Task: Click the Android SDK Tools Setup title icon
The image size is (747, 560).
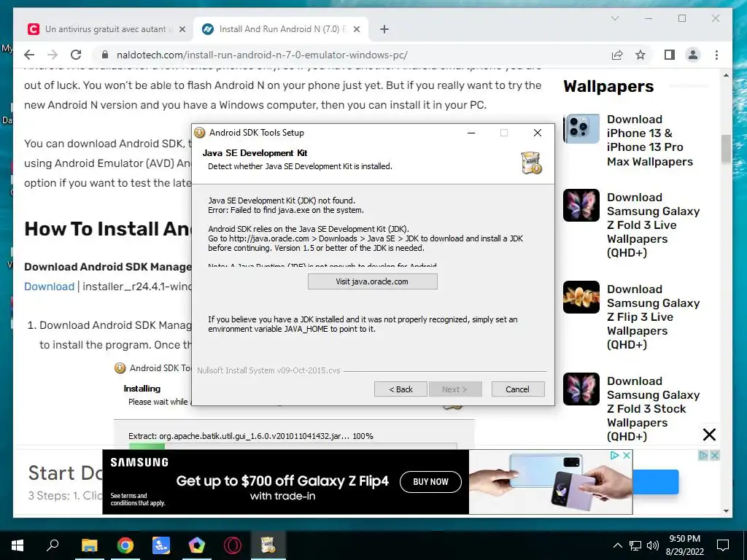Action: point(200,133)
